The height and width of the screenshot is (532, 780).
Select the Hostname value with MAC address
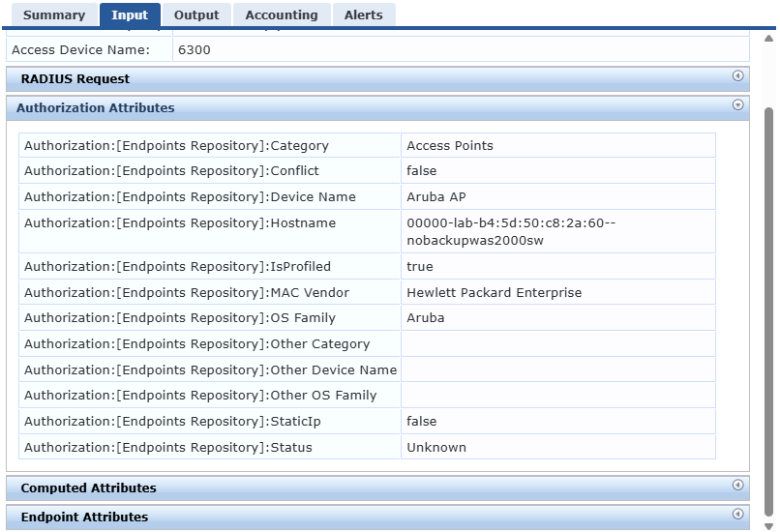tap(511, 232)
